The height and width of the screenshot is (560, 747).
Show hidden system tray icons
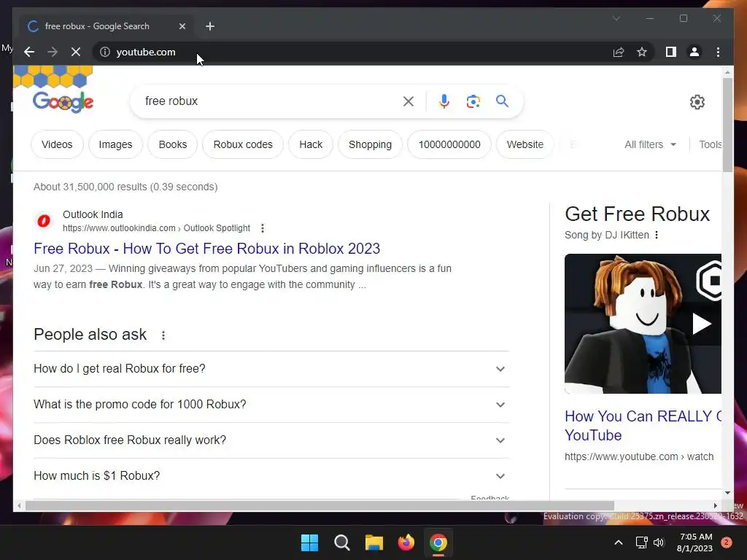point(619,542)
